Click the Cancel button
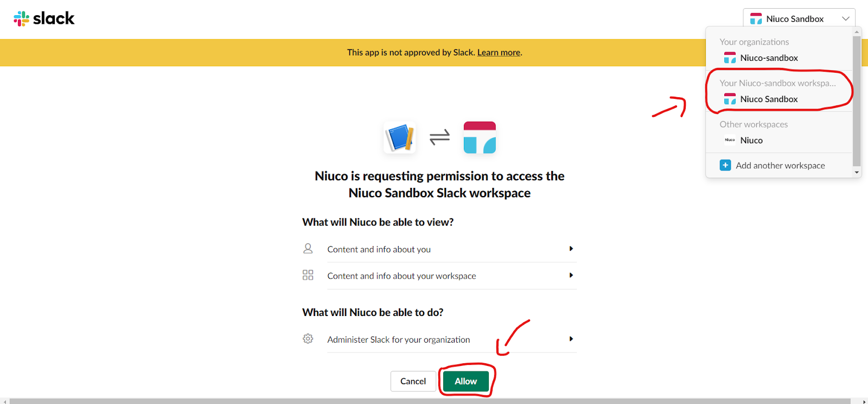868x404 pixels. point(413,381)
